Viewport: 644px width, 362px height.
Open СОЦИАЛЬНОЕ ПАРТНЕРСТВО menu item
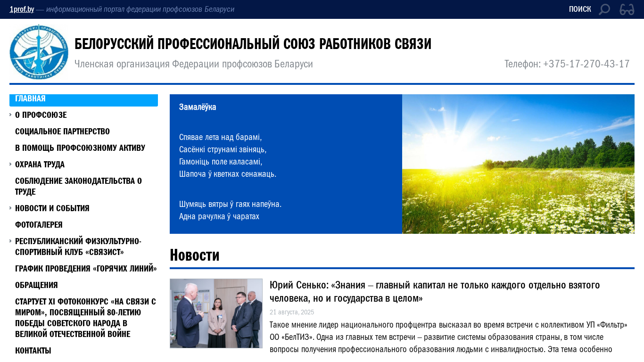point(62,132)
